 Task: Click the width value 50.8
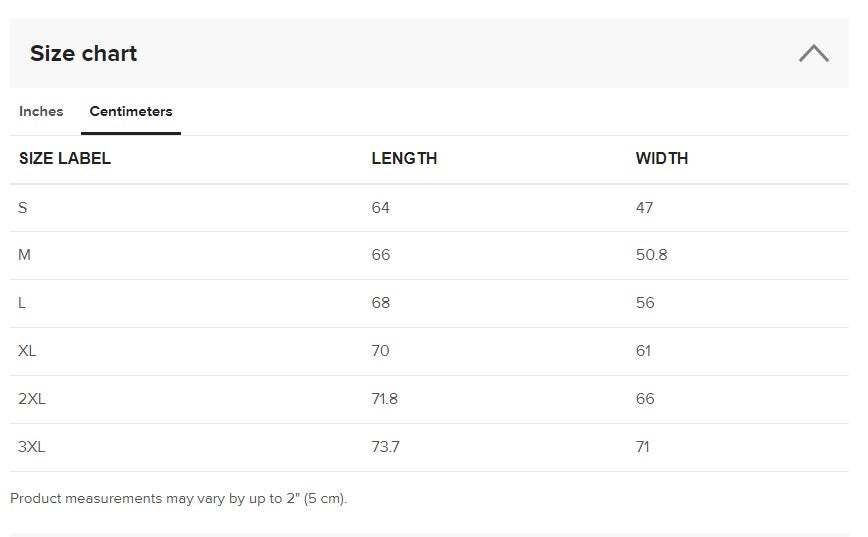(651, 255)
